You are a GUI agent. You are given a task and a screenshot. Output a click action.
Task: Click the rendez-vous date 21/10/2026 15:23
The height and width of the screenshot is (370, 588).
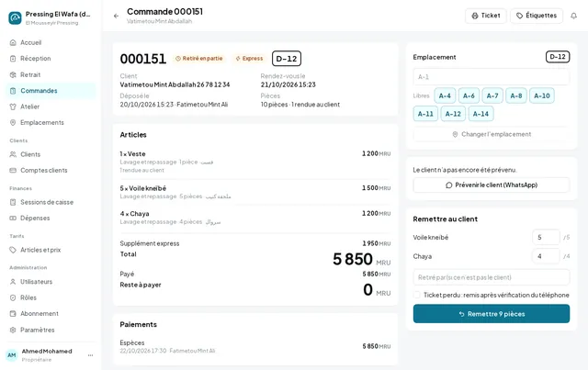coord(288,84)
